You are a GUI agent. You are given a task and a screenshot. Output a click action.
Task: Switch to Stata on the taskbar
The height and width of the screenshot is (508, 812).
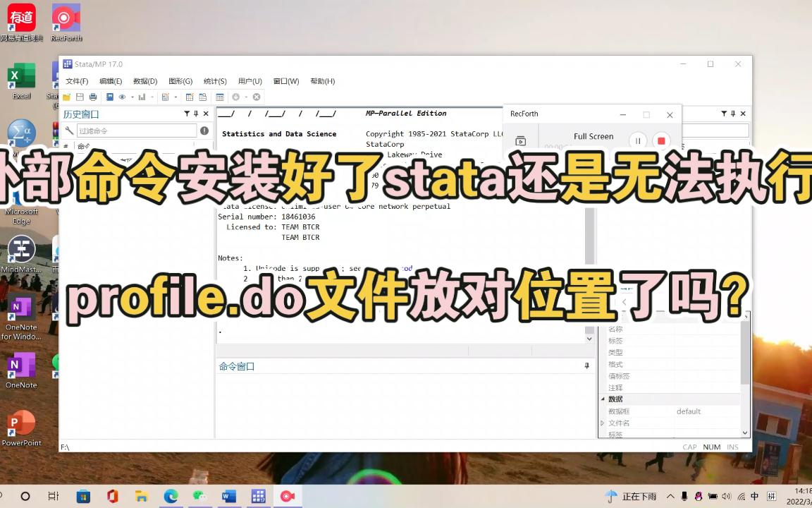point(259,497)
